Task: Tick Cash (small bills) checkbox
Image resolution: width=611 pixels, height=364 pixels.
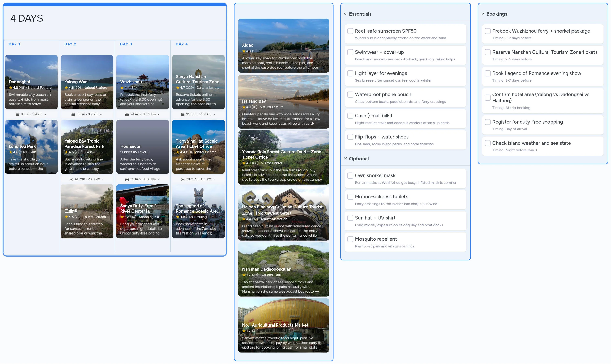Action: [x=350, y=115]
